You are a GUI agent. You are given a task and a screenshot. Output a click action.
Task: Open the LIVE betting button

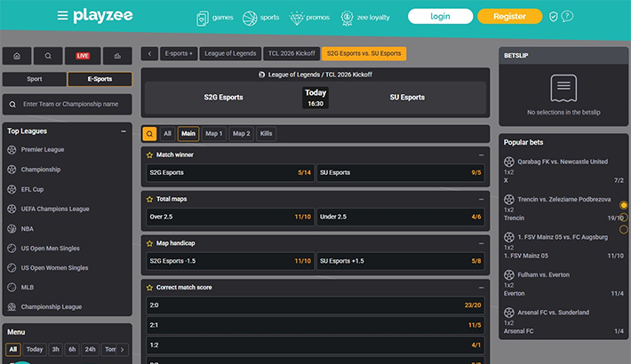pyautogui.click(x=83, y=56)
